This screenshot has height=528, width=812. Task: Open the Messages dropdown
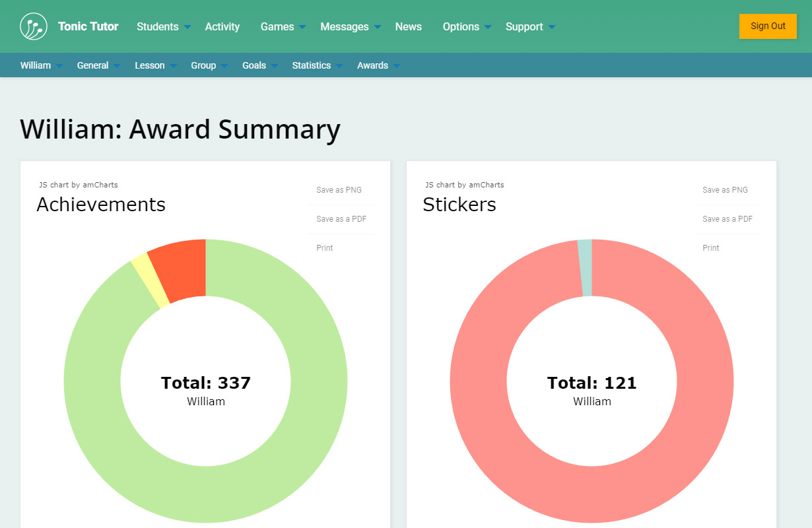pos(350,26)
